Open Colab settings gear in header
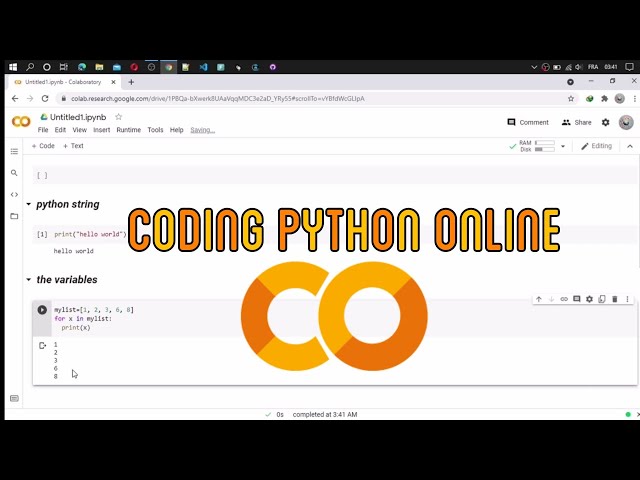The width and height of the screenshot is (640, 480). point(606,122)
